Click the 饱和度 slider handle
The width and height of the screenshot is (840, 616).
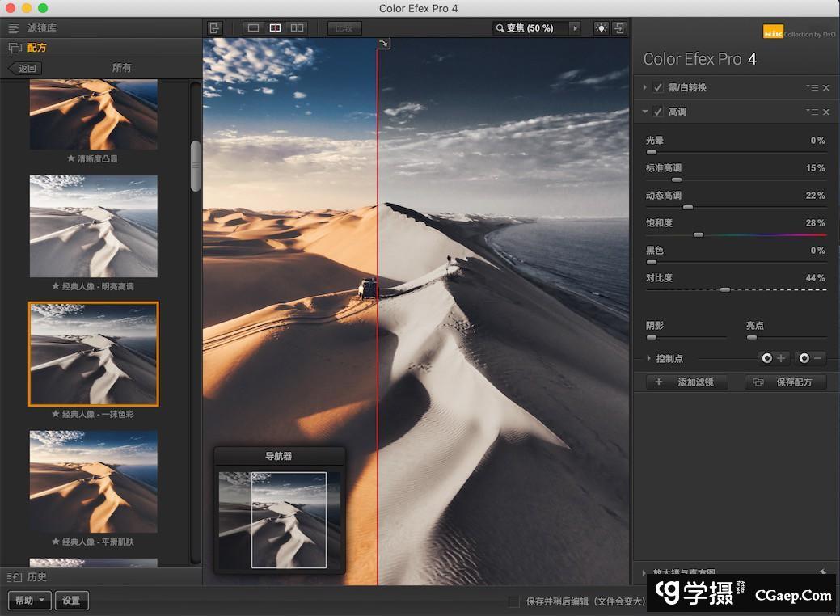tap(699, 234)
